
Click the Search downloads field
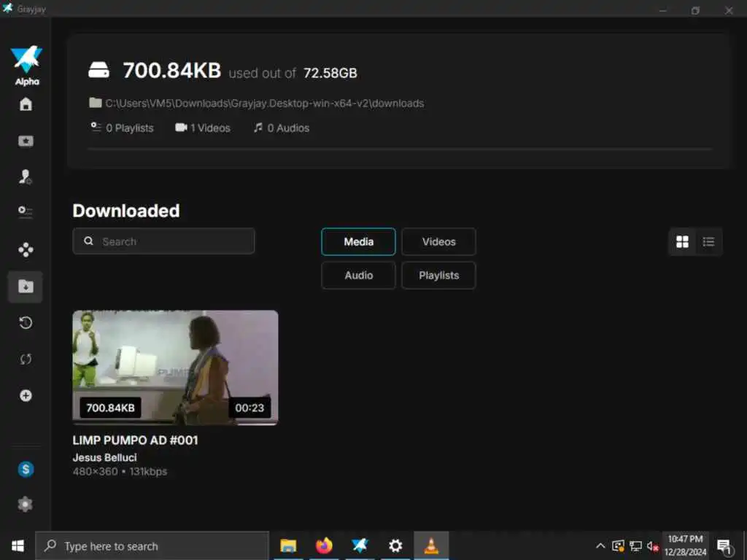point(163,241)
